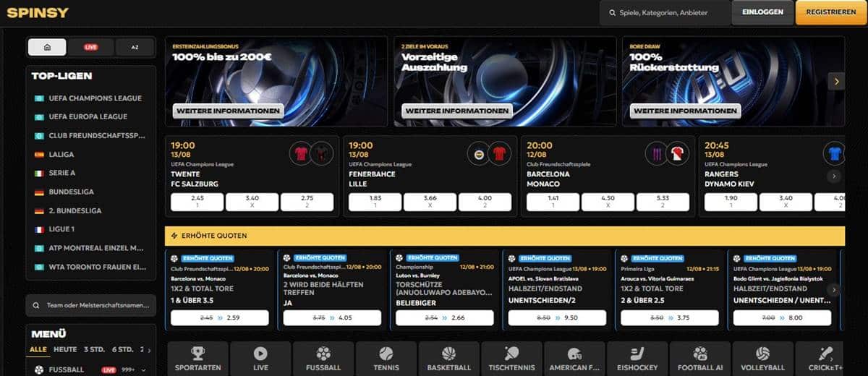Click the France flag icon beside Ligue 1
The height and width of the screenshot is (376, 868).
(39, 229)
